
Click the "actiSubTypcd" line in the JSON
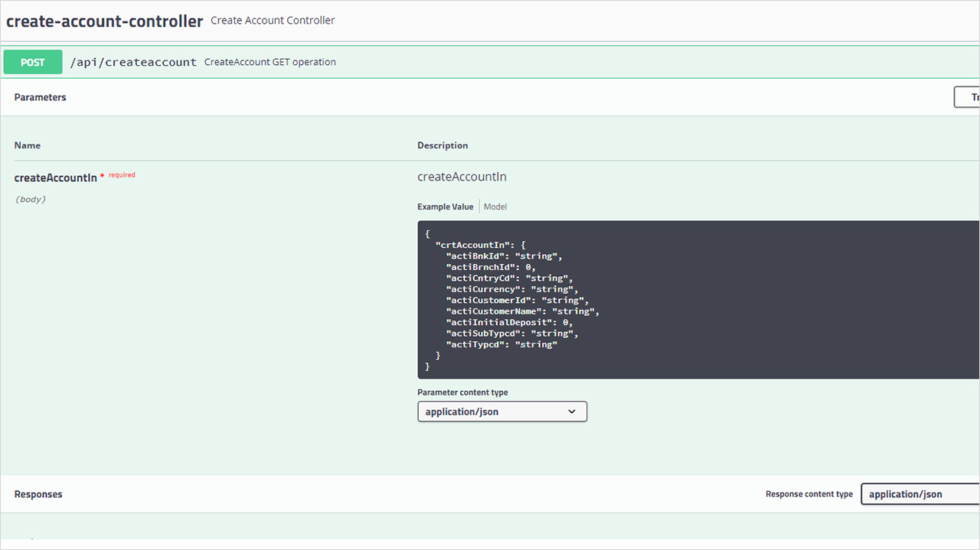coord(512,334)
